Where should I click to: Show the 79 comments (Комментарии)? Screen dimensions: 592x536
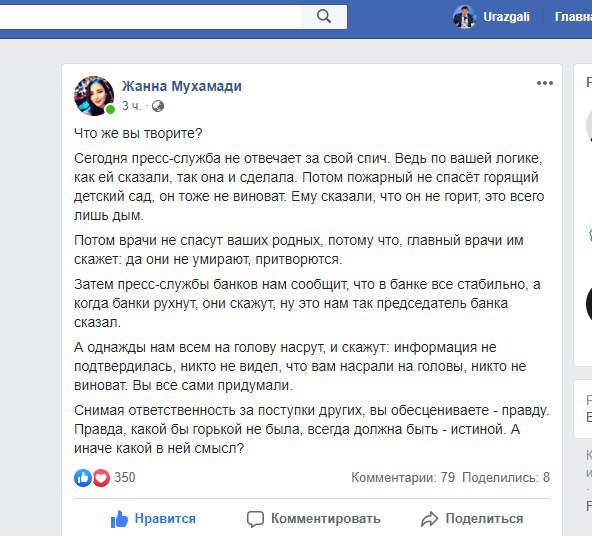pos(403,477)
